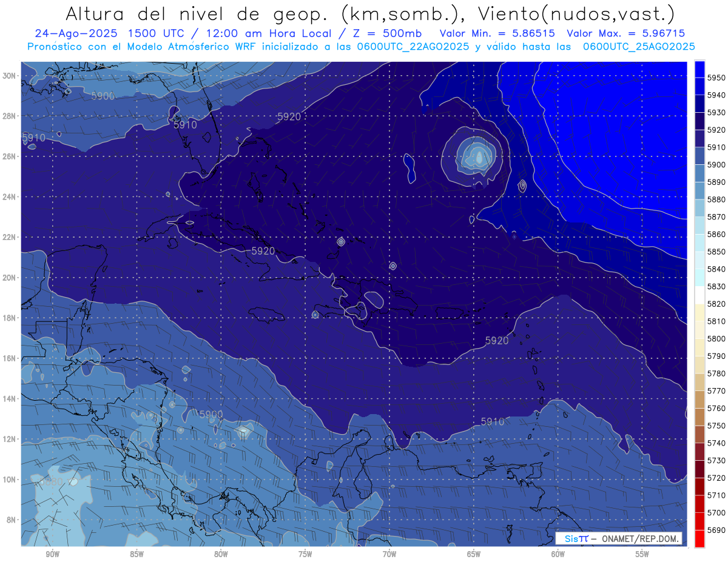Screen dimensions: 728x562
Task: Click the '5920' contour label near 17N 64W
Action: pyautogui.click(x=497, y=341)
